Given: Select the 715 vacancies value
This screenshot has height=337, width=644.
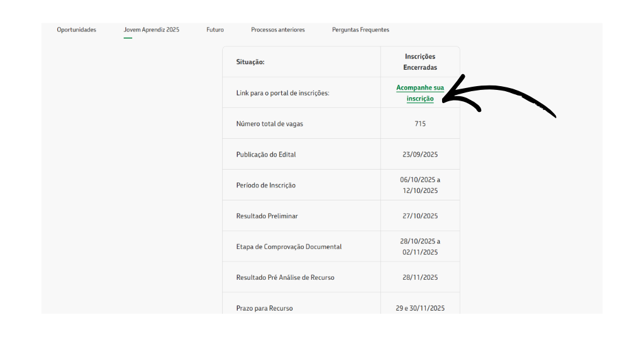Looking at the screenshot, I should click(x=419, y=124).
